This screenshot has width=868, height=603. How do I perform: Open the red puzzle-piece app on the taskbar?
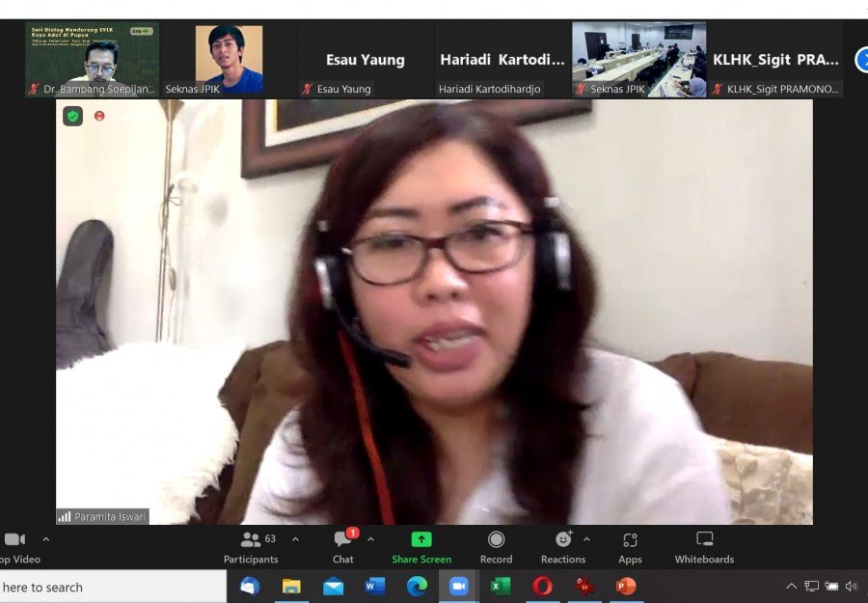click(x=584, y=586)
